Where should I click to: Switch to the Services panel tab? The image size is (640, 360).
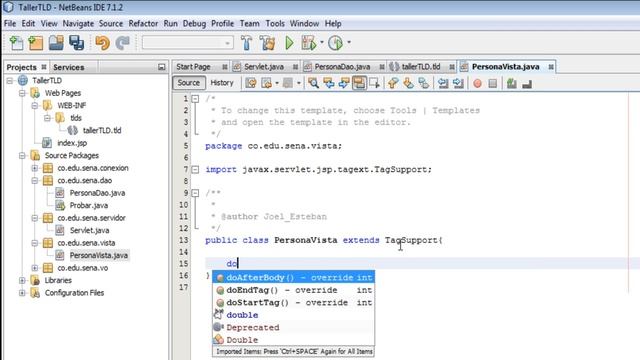coord(69,67)
